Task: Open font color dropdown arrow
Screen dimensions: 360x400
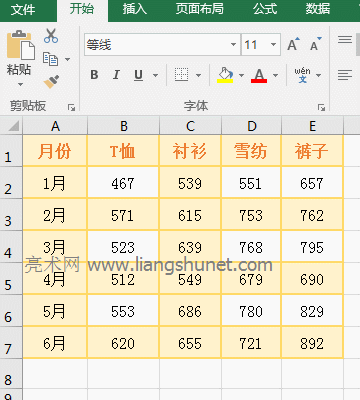Action: click(275, 75)
